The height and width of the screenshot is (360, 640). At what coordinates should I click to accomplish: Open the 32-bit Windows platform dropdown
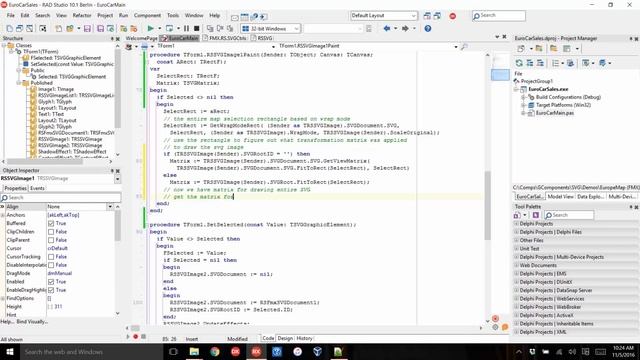[x=296, y=29]
